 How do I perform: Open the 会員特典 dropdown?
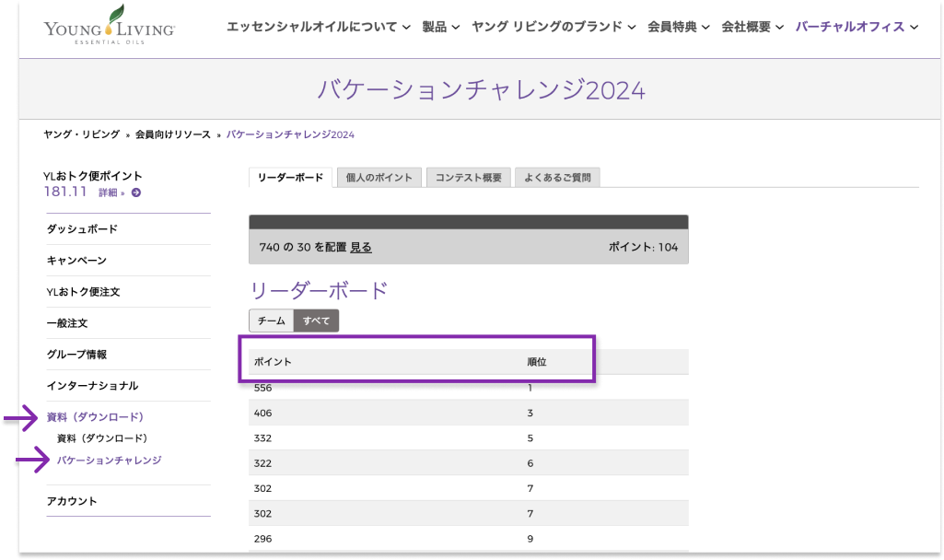[679, 27]
